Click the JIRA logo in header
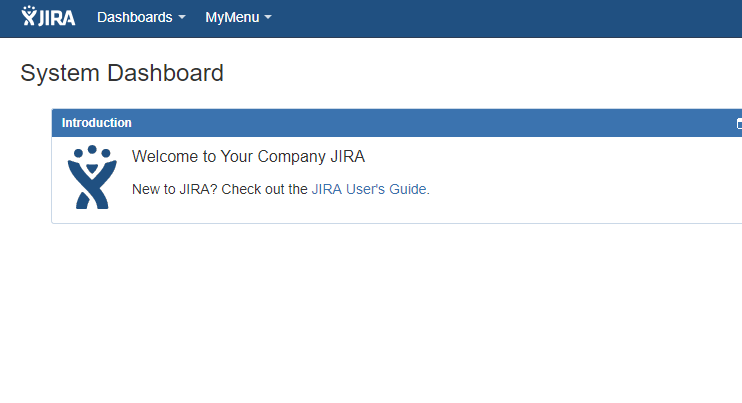742x403 pixels. pyautogui.click(x=48, y=17)
